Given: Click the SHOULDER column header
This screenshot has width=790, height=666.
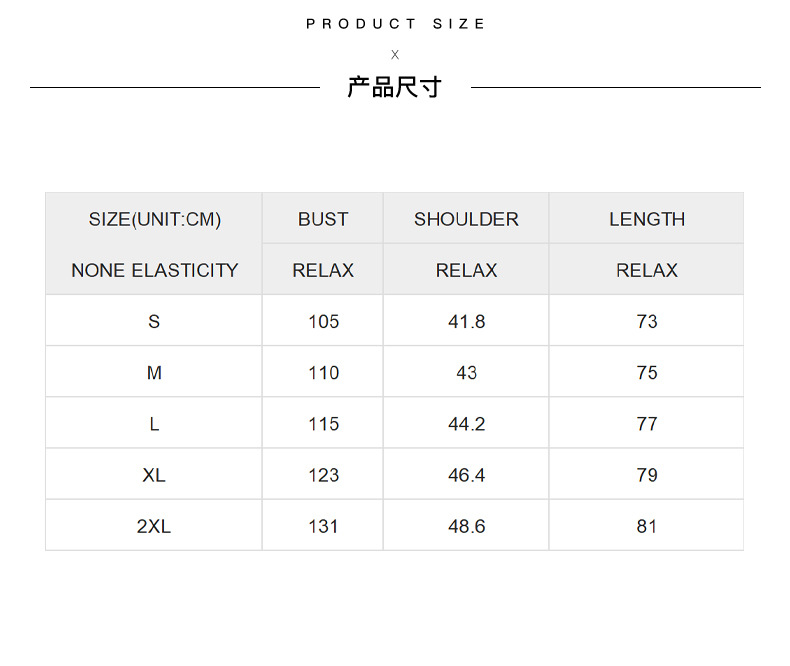Looking at the screenshot, I should click(x=466, y=219).
